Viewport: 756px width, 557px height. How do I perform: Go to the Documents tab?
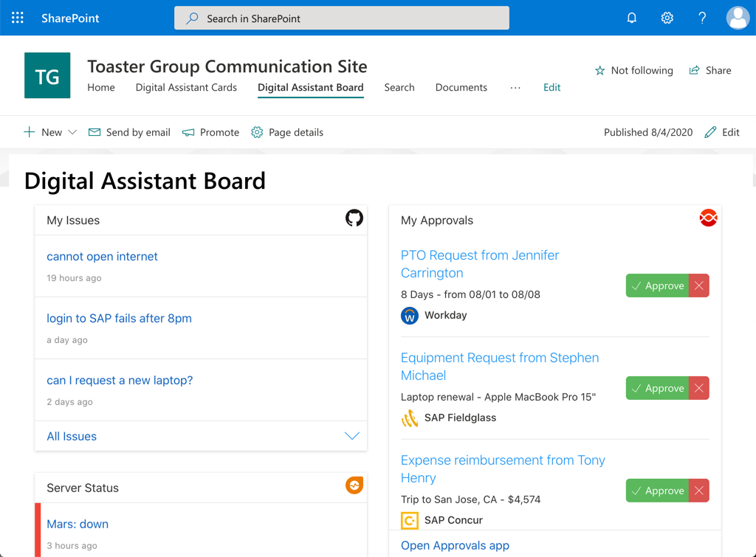point(461,88)
